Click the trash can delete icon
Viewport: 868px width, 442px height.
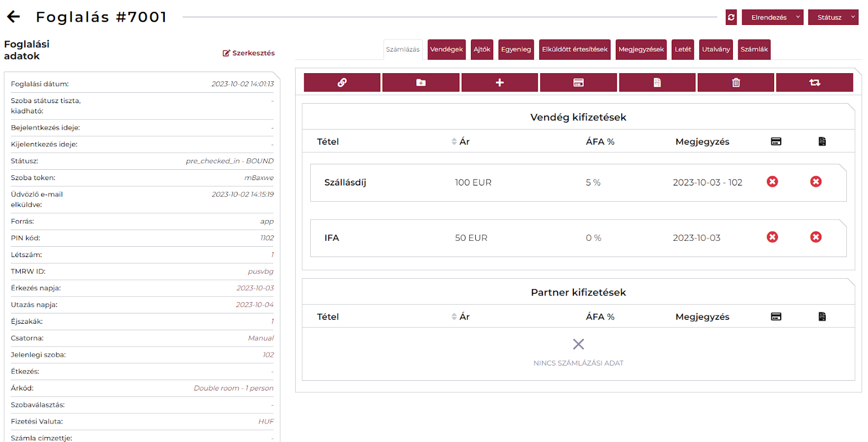[736, 82]
